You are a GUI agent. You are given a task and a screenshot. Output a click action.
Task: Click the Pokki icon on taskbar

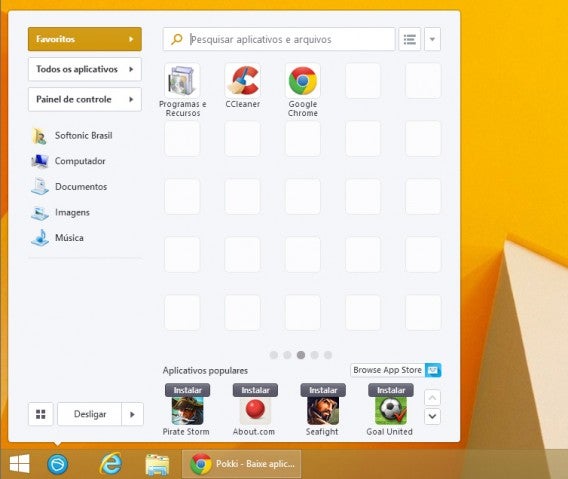point(58,464)
